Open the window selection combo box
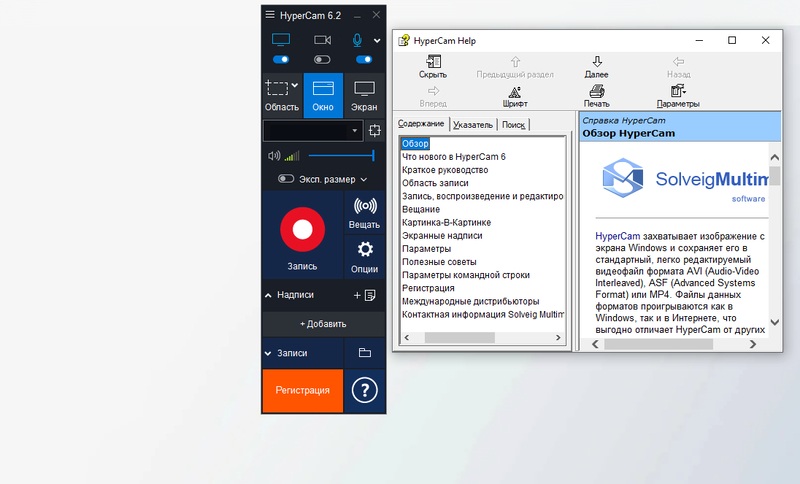 [x=313, y=131]
